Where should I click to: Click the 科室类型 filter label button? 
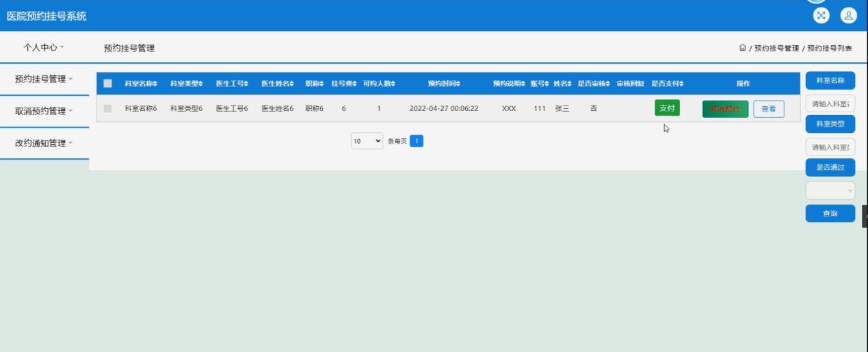pos(830,124)
